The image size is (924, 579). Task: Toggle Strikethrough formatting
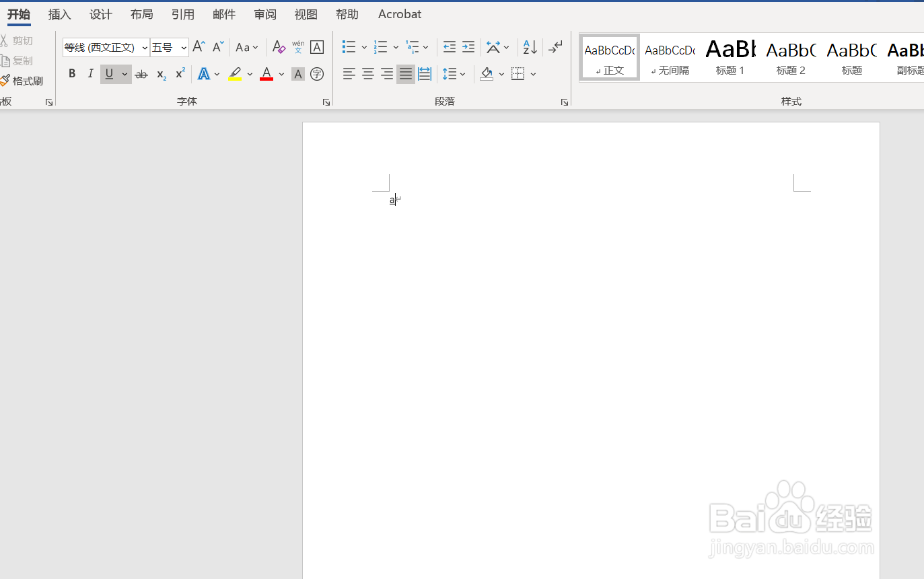[141, 74]
